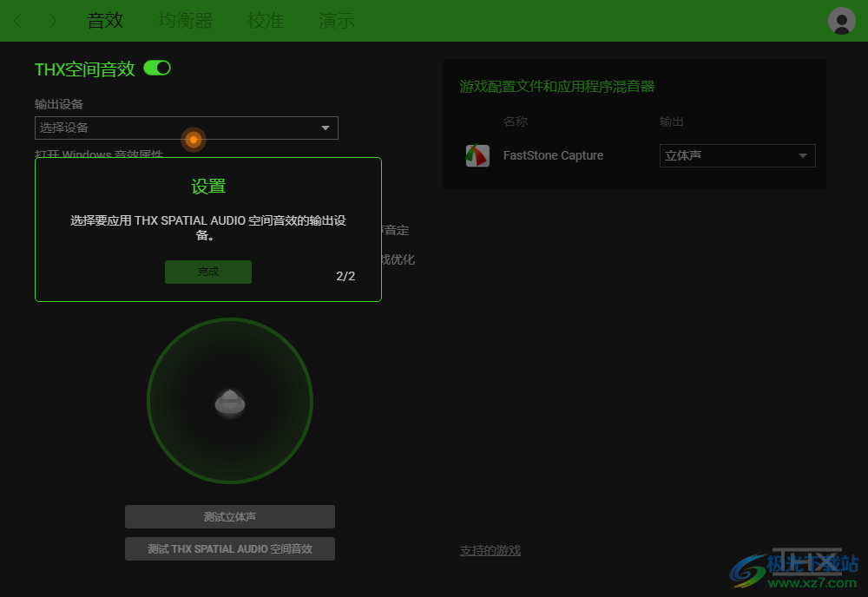Click the headphone icon in the sound circle
Screen dimensions: 868x597
tap(229, 401)
